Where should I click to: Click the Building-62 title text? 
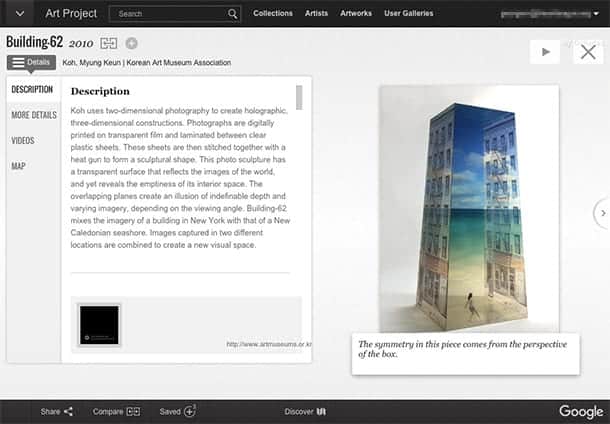pos(34,42)
